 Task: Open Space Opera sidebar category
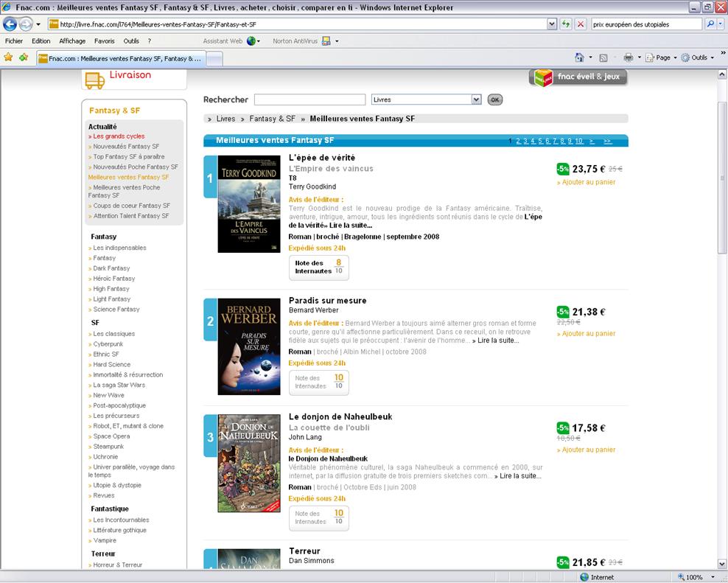point(111,436)
